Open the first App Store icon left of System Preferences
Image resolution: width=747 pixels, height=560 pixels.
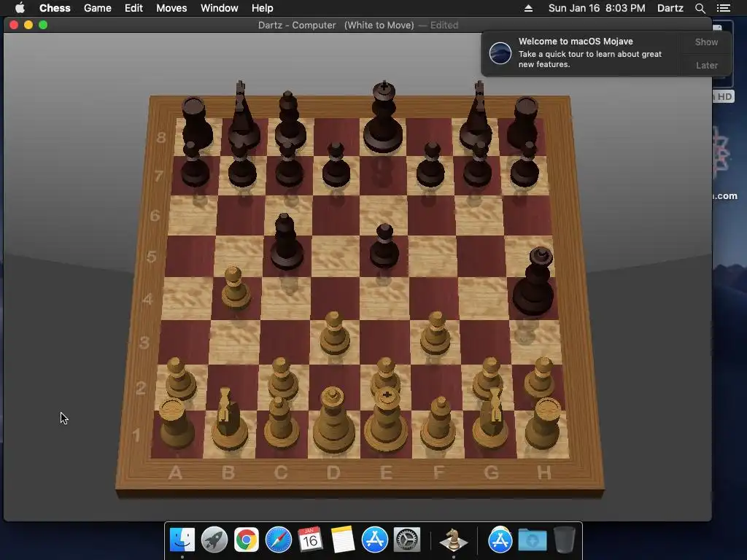point(374,540)
